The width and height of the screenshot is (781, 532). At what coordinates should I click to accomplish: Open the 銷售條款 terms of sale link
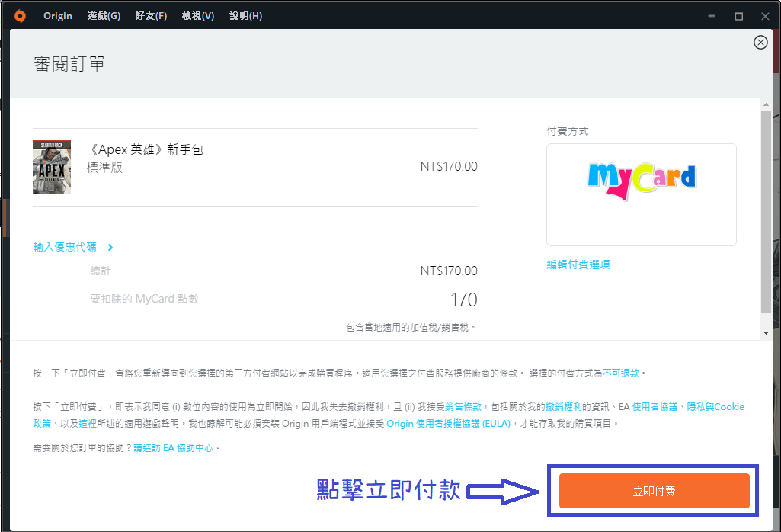[463, 407]
